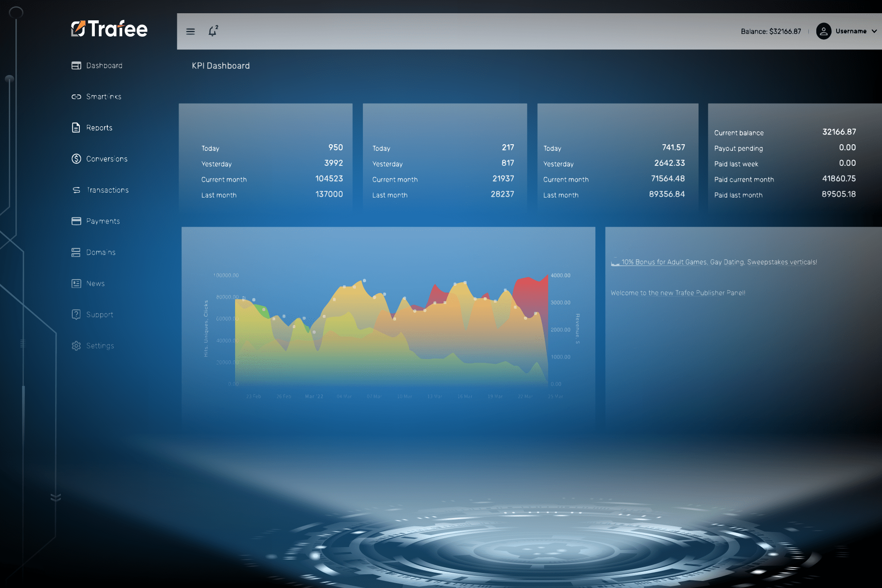Select Transactions in the sidebar
Viewport: 882px width, 588px height.
tap(108, 190)
